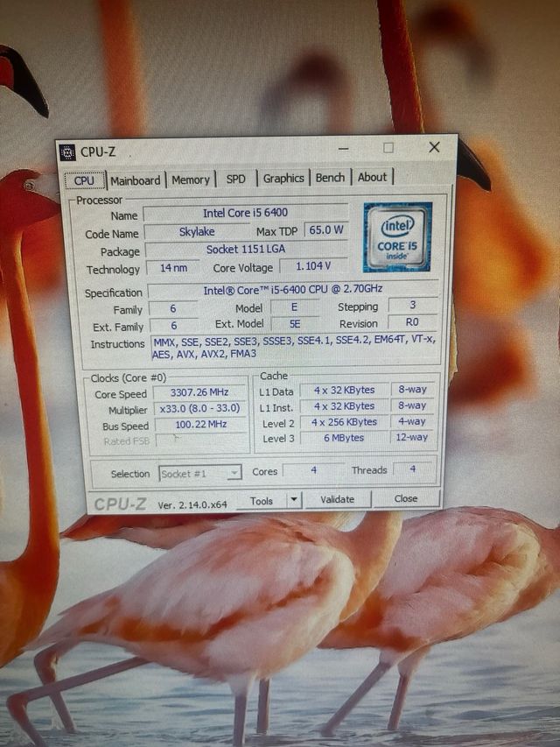Close CPU-Z with the X icon

coord(434,147)
